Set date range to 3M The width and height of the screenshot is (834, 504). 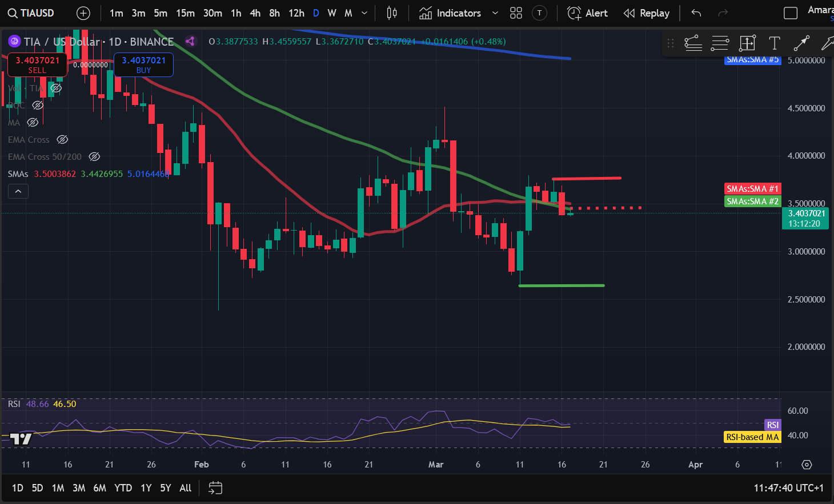(x=79, y=488)
